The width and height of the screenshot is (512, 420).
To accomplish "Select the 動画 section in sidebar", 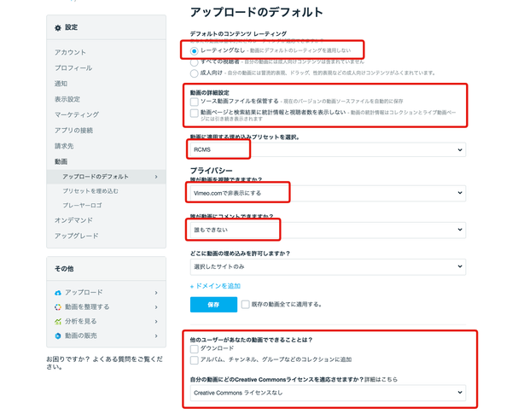I will (x=61, y=161).
